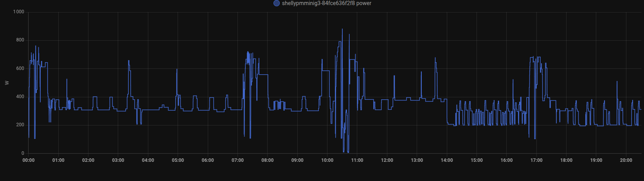Click the blue legend circle for shellypmminig3
Screen dimensions: 644x181
[x=276, y=3]
